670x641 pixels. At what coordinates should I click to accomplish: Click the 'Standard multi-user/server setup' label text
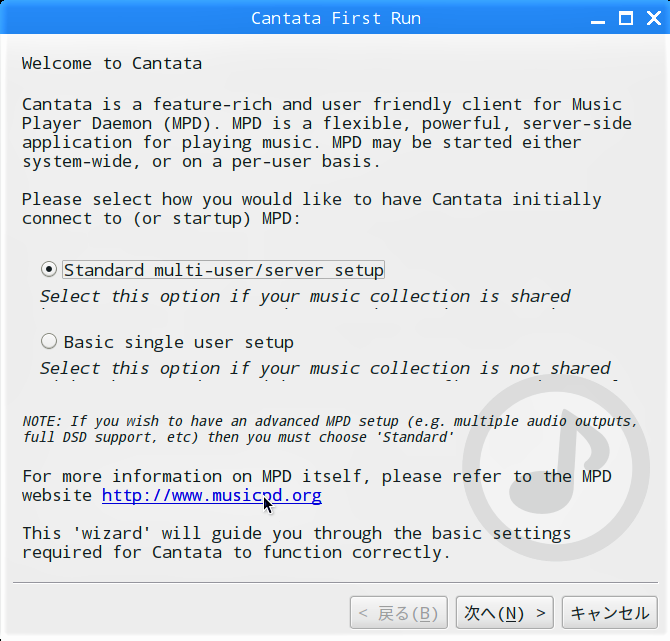(223, 270)
